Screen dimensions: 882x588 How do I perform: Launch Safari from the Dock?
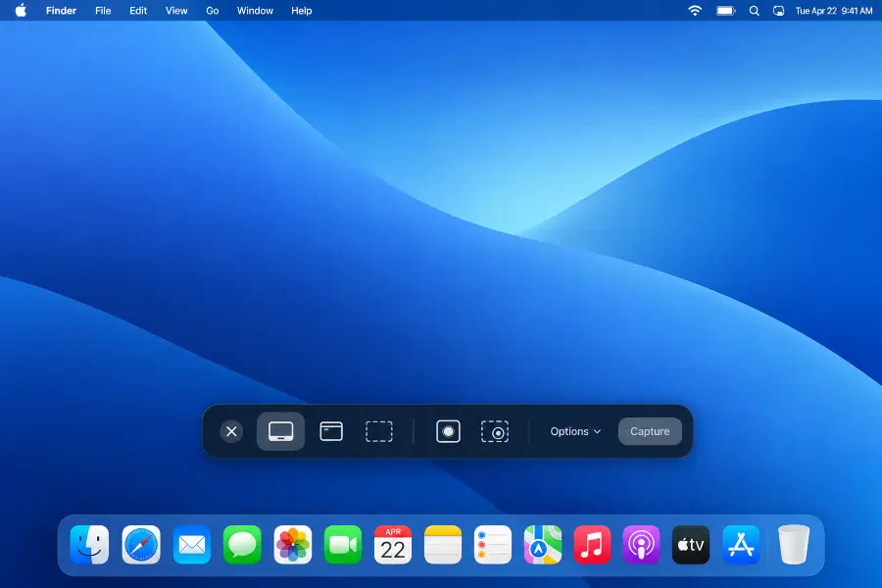(141, 545)
